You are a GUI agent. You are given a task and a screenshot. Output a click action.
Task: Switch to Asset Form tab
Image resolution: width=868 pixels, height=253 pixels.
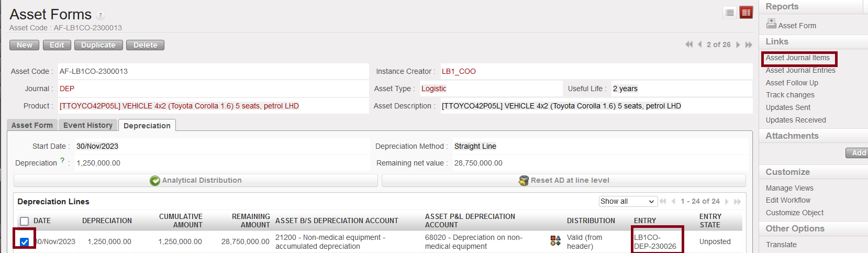(x=32, y=125)
